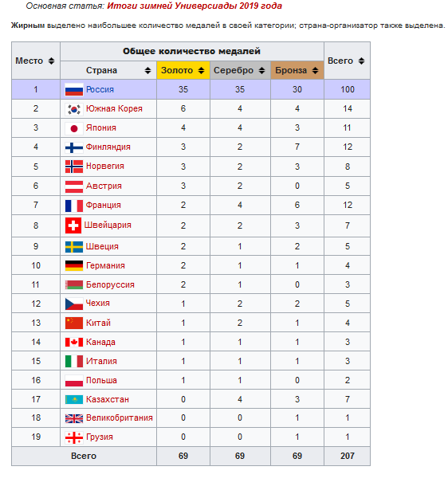Screen dimensions: 448x490
Task: Open main article Итоги зимней Универсиады 2019 года
Action: pyautogui.click(x=195, y=6)
